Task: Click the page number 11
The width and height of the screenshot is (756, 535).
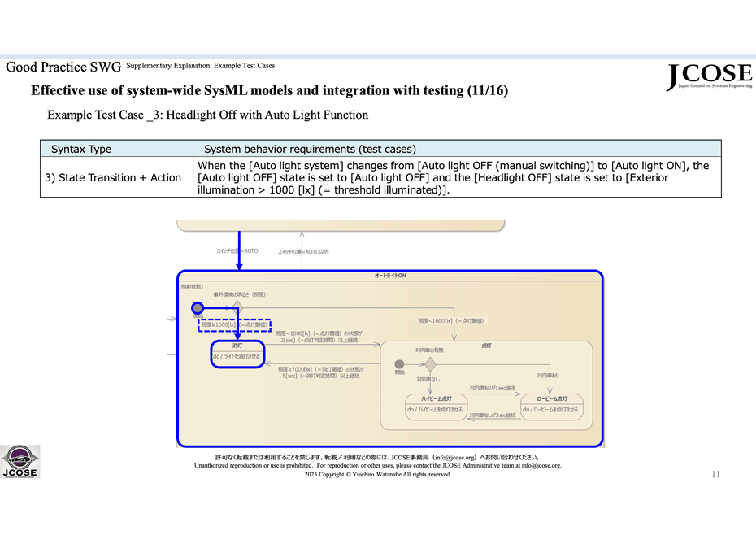Action: tap(715, 474)
